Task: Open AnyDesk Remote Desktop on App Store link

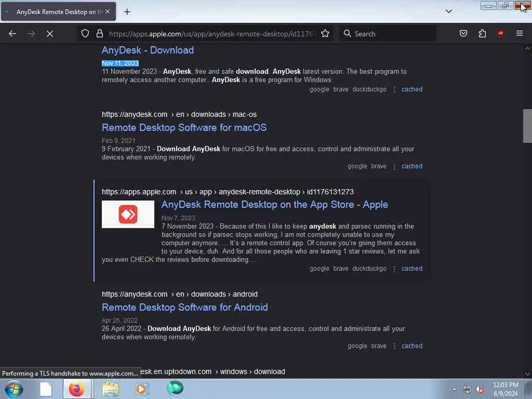Action: coord(274,205)
